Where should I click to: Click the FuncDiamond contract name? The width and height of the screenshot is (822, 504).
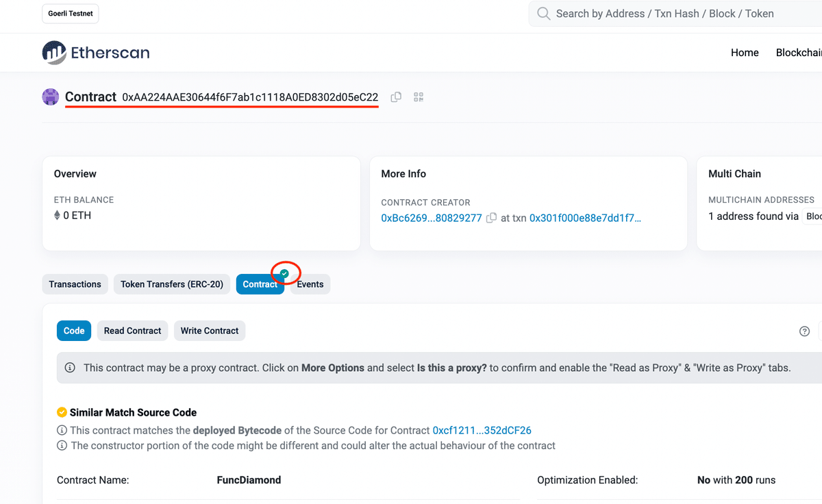pyautogui.click(x=249, y=480)
